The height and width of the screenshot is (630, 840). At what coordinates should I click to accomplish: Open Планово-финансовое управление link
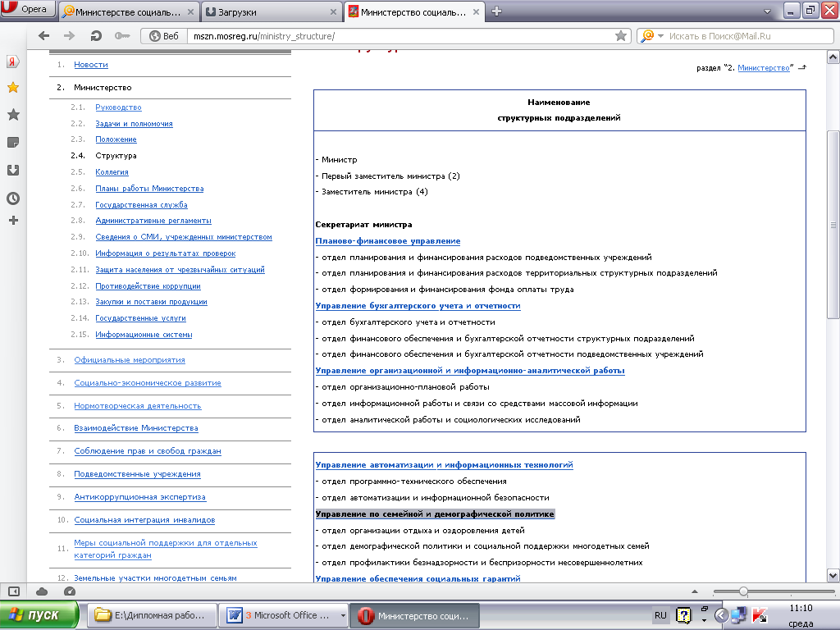click(388, 241)
